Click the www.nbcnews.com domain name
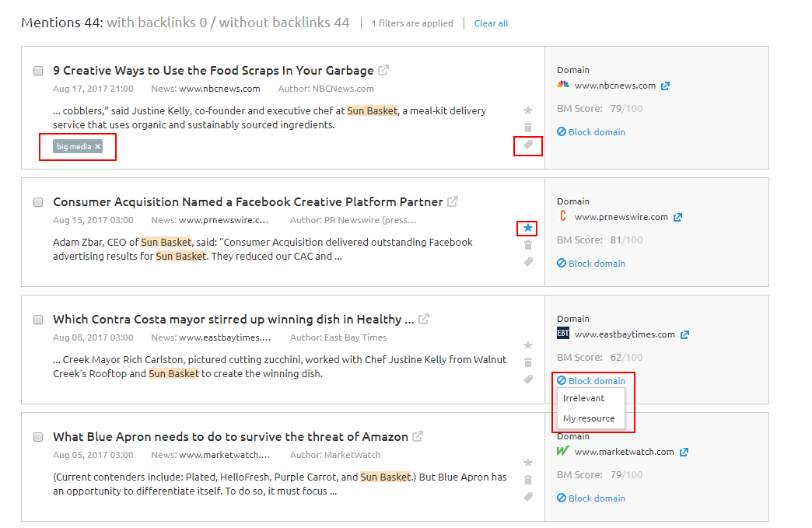The height and width of the screenshot is (528, 812). click(x=615, y=86)
